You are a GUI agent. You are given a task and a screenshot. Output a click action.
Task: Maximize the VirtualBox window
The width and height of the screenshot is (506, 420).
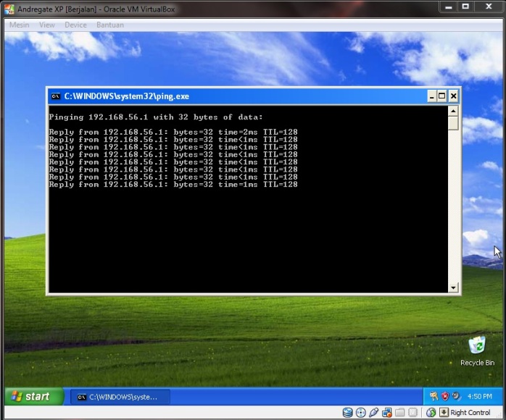(x=465, y=7)
